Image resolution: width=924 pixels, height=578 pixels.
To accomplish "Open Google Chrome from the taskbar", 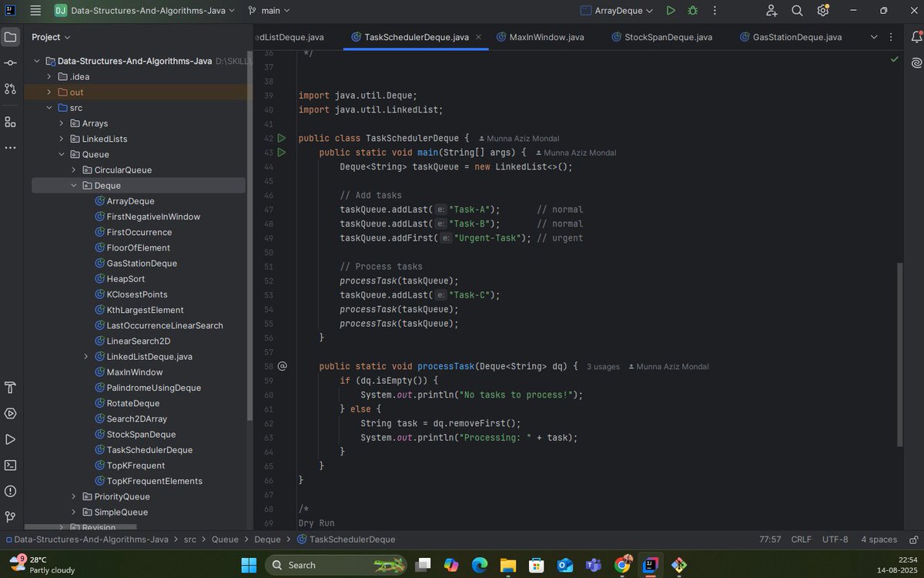I will (622, 565).
